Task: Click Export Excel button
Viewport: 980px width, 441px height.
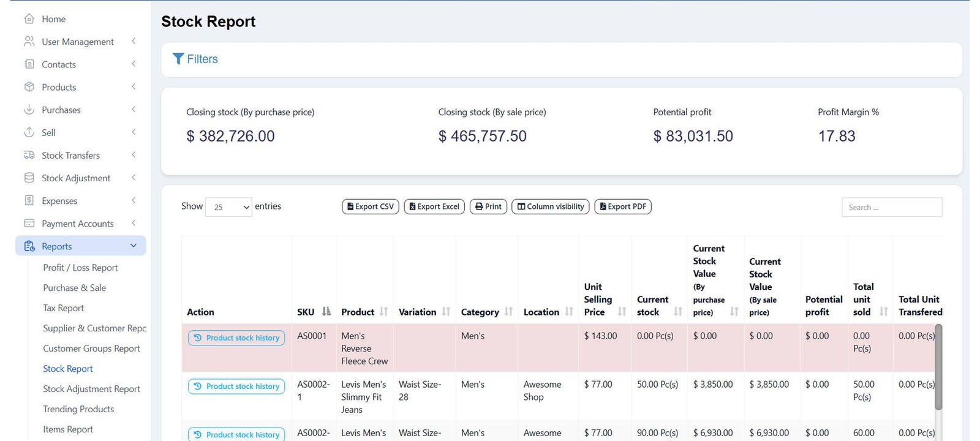Action: pos(434,206)
